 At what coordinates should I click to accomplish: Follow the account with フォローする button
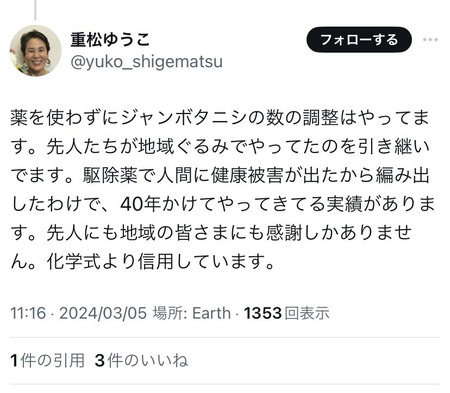[359, 40]
